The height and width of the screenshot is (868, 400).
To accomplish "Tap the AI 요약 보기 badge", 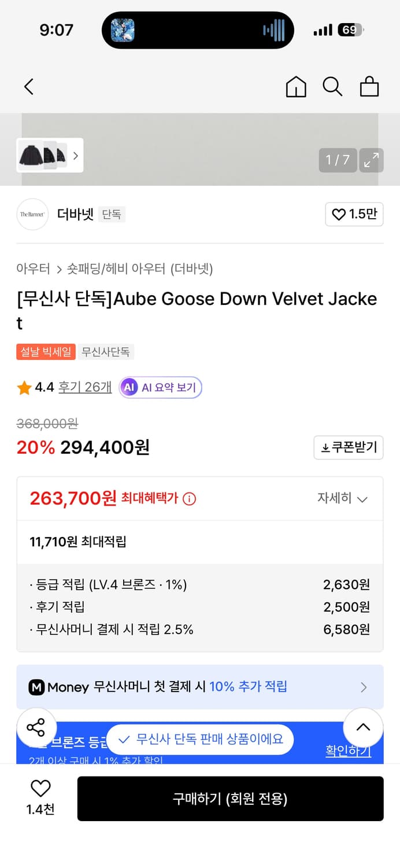I will click(160, 387).
